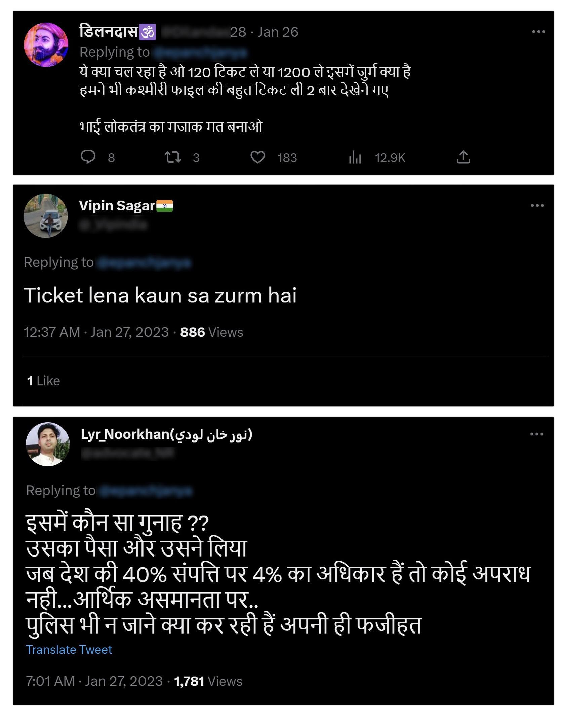View the 1 Like list
This screenshot has height=728, width=566.
coord(43,381)
